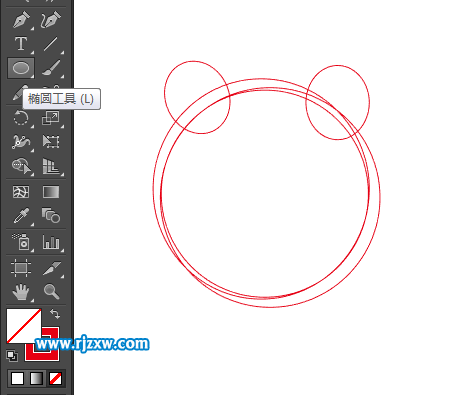Select the Hand tool
This screenshot has height=395, width=468.
[x=21, y=291]
